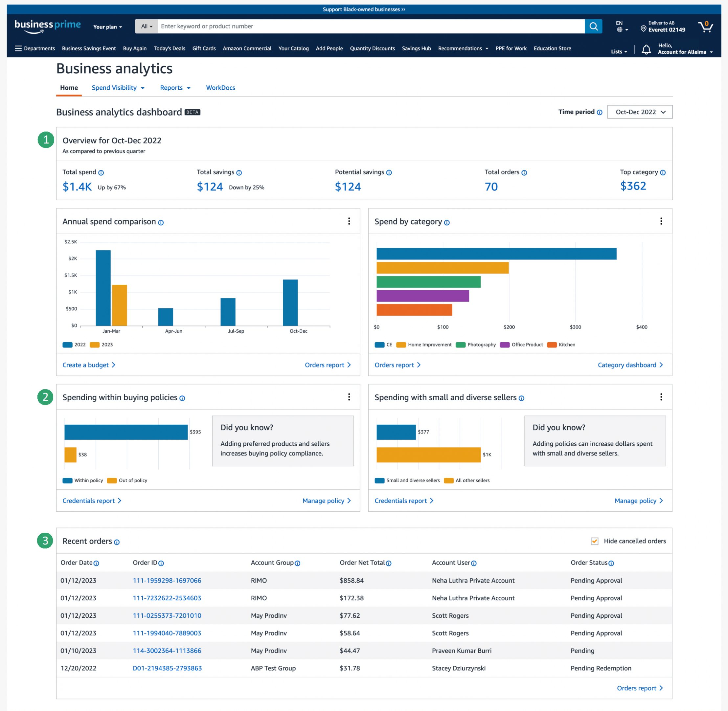The height and width of the screenshot is (711, 728).
Task: Click the orange Kitchen legend swatch
Action: point(552,345)
